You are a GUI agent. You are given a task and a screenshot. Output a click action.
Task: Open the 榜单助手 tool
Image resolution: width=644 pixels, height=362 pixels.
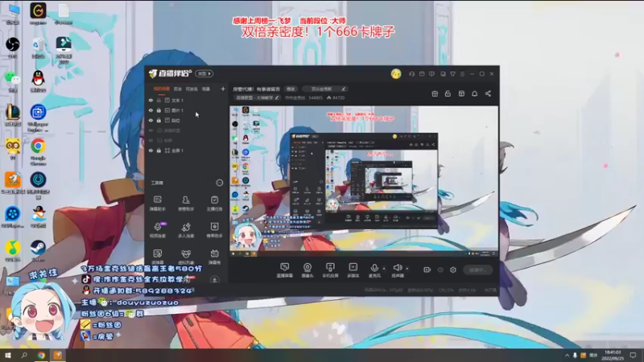click(x=214, y=230)
